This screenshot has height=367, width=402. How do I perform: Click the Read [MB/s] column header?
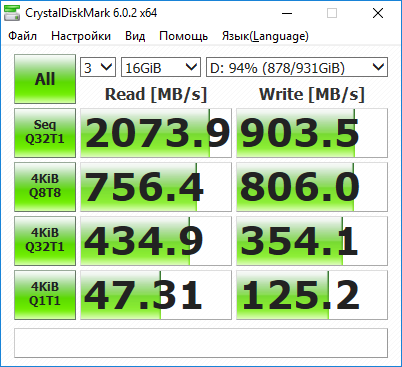pos(156,94)
